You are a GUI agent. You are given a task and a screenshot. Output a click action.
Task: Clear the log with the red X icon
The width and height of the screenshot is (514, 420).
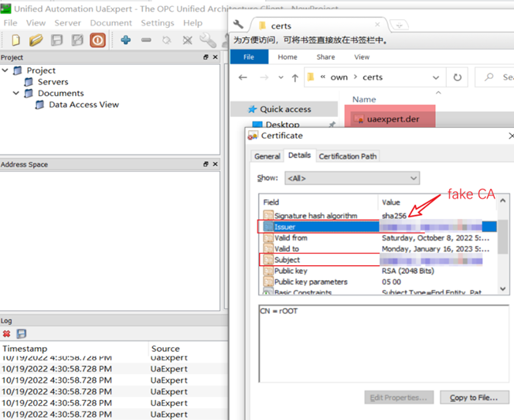[6, 334]
